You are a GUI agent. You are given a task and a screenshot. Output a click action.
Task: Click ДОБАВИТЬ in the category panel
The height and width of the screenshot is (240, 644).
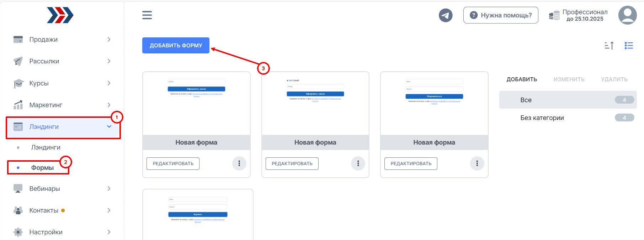tap(522, 79)
